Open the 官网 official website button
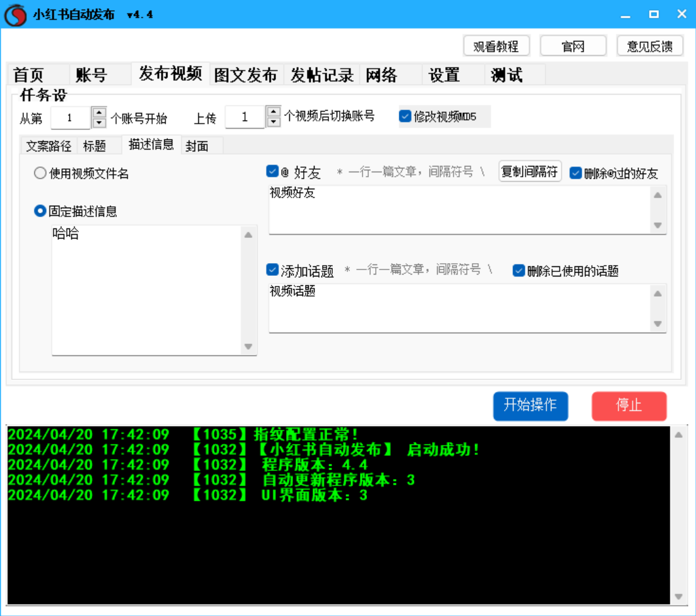The image size is (696, 616). (x=573, y=46)
